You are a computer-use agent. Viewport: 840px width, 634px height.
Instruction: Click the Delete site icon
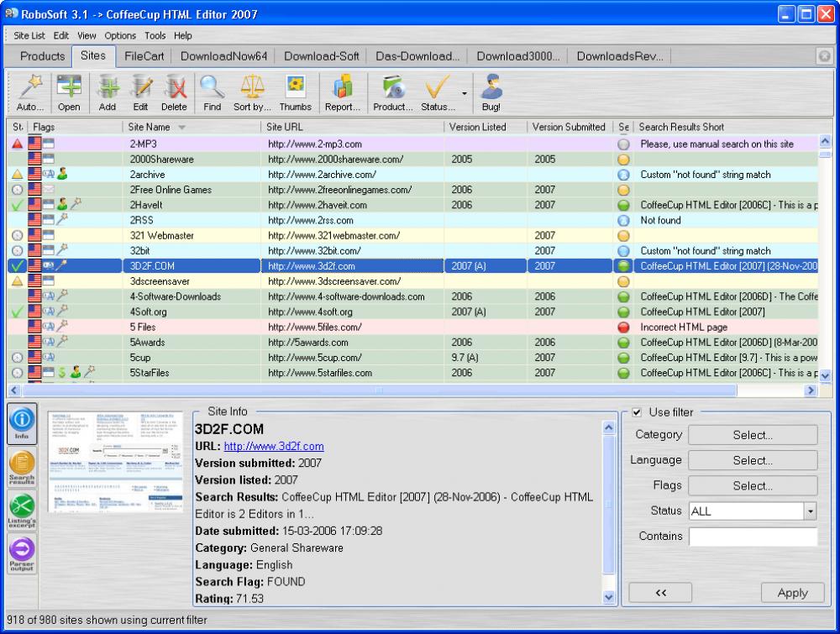(x=174, y=92)
